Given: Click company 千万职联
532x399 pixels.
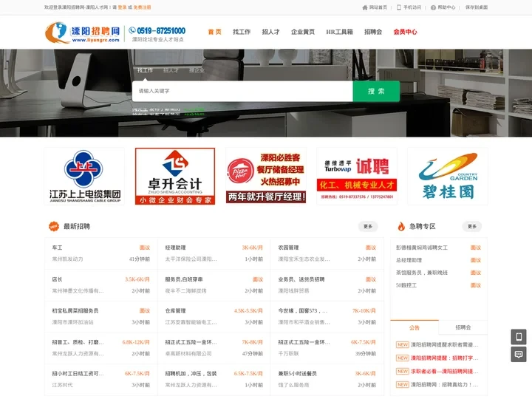Looking at the screenshot, I should [288, 353].
